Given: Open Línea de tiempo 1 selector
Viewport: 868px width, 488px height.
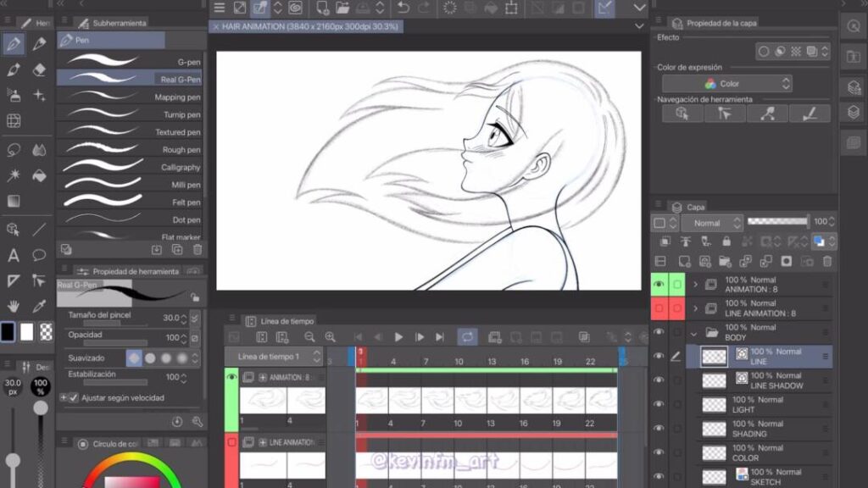Looking at the screenshot, I should pyautogui.click(x=274, y=357).
